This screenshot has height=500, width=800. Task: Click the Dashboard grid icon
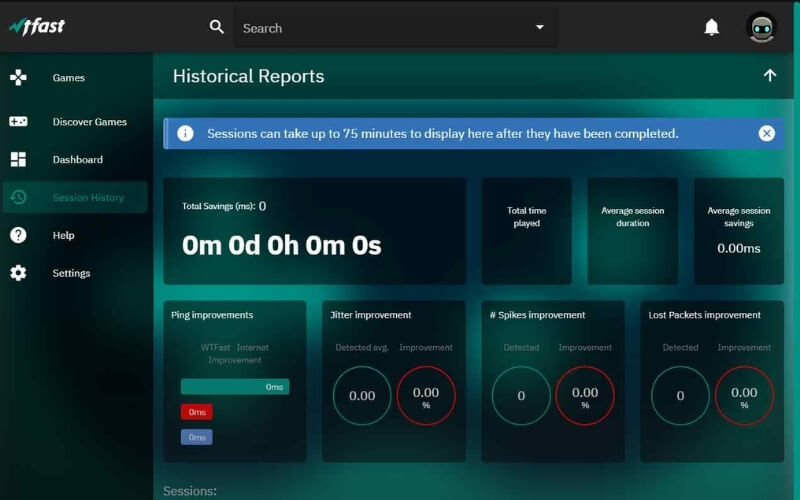click(18, 160)
